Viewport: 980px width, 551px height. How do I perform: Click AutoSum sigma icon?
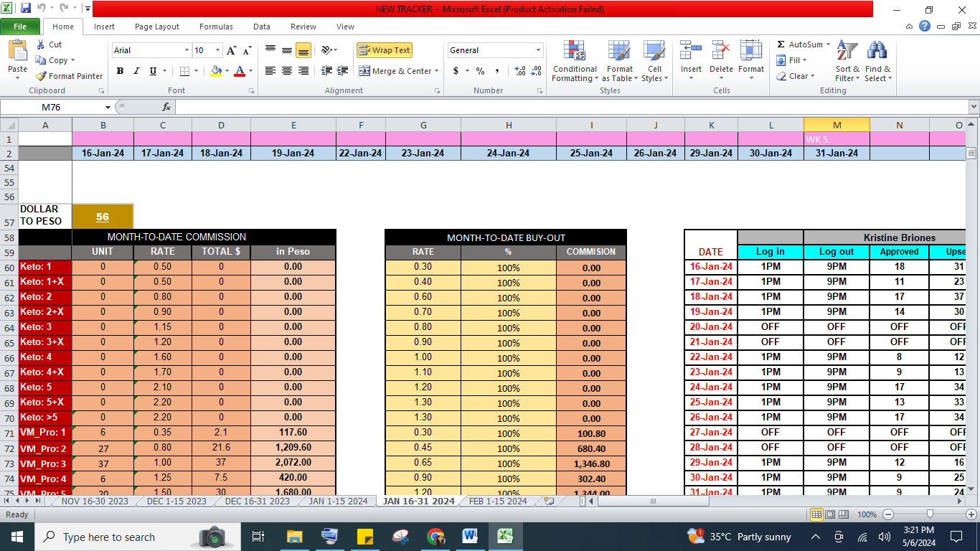click(x=781, y=44)
